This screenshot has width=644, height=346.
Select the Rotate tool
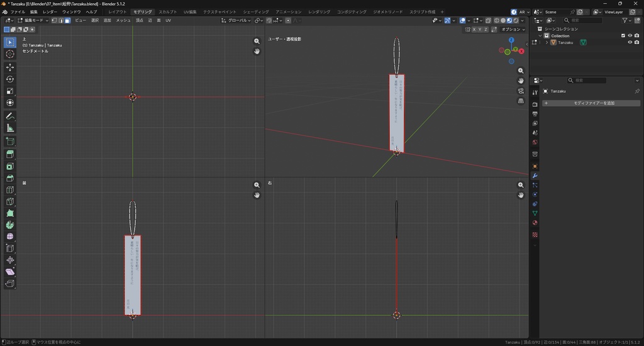(x=10, y=79)
